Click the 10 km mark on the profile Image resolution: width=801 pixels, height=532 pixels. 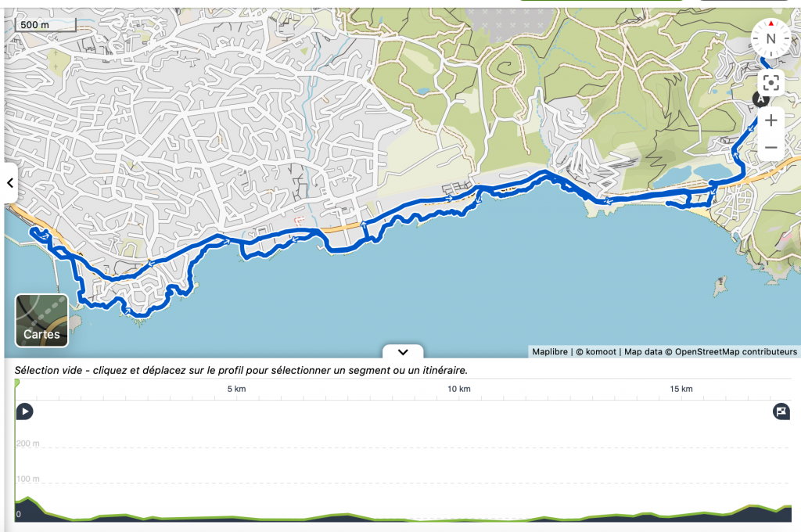pyautogui.click(x=459, y=389)
